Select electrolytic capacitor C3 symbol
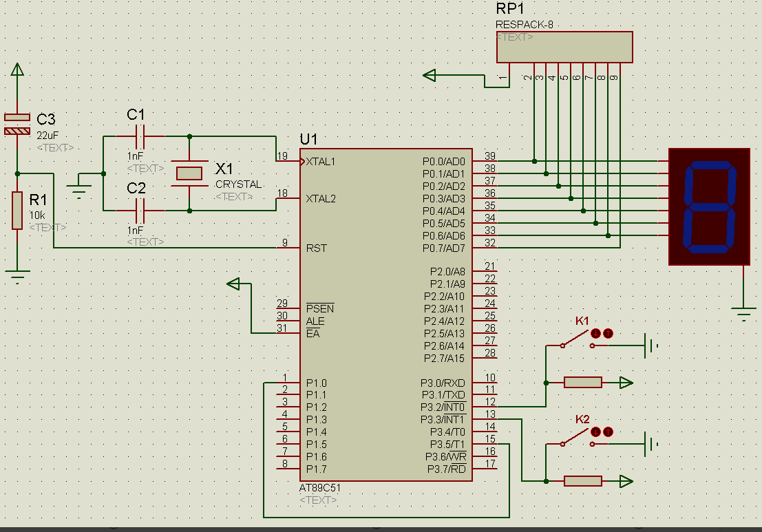The image size is (762, 532). [17, 124]
